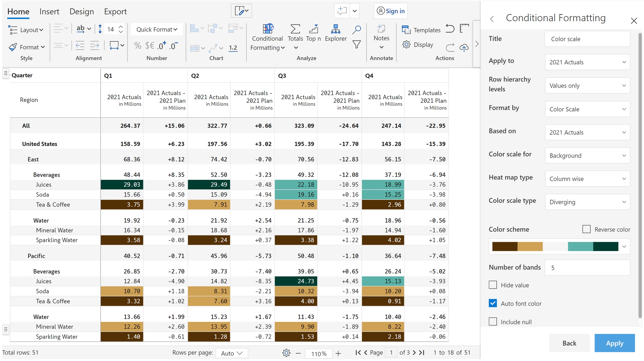This screenshot has width=644, height=361.
Task: Click the Explorer hierarchy icon
Action: tap(335, 29)
